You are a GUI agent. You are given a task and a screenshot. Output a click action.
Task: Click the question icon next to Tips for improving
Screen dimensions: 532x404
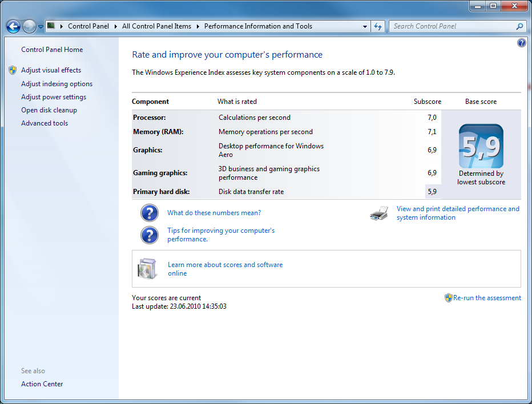click(x=150, y=235)
